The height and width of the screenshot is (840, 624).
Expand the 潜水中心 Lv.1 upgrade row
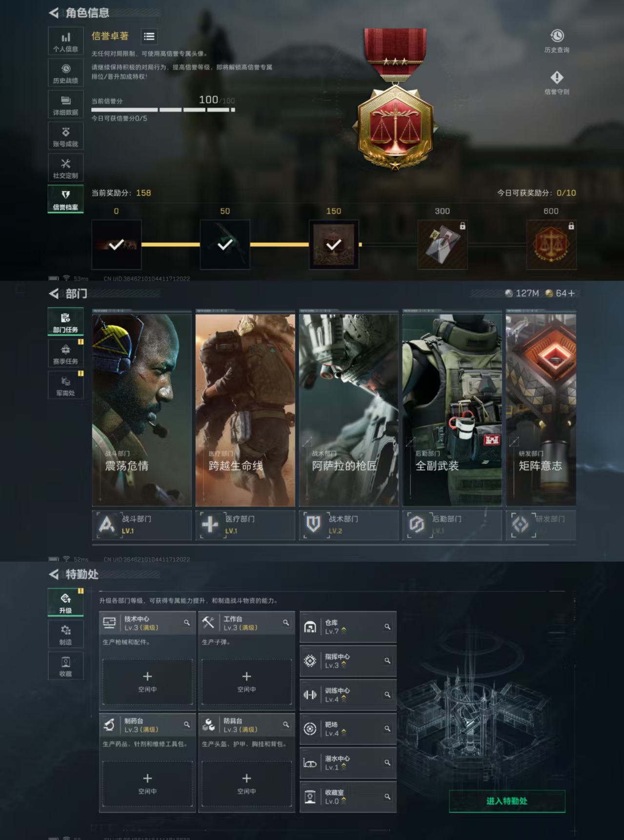(347, 763)
